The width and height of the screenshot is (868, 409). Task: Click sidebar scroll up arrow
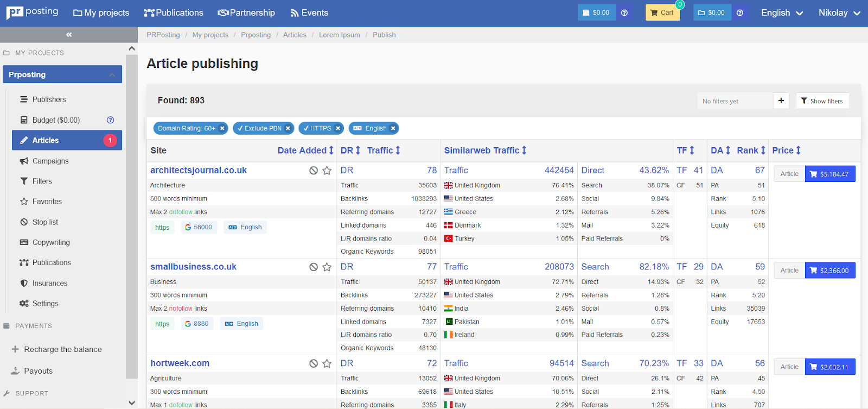tap(132, 48)
